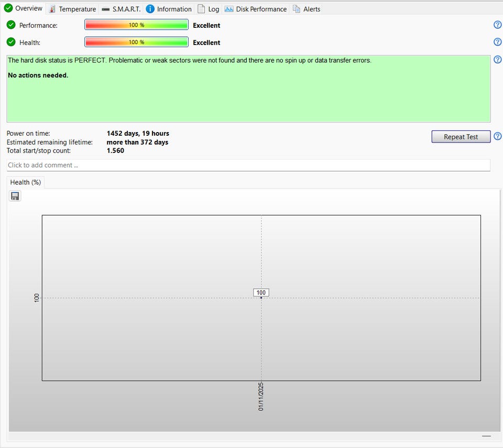Open the Disk Performance tab
503x448 pixels.
coord(256,9)
